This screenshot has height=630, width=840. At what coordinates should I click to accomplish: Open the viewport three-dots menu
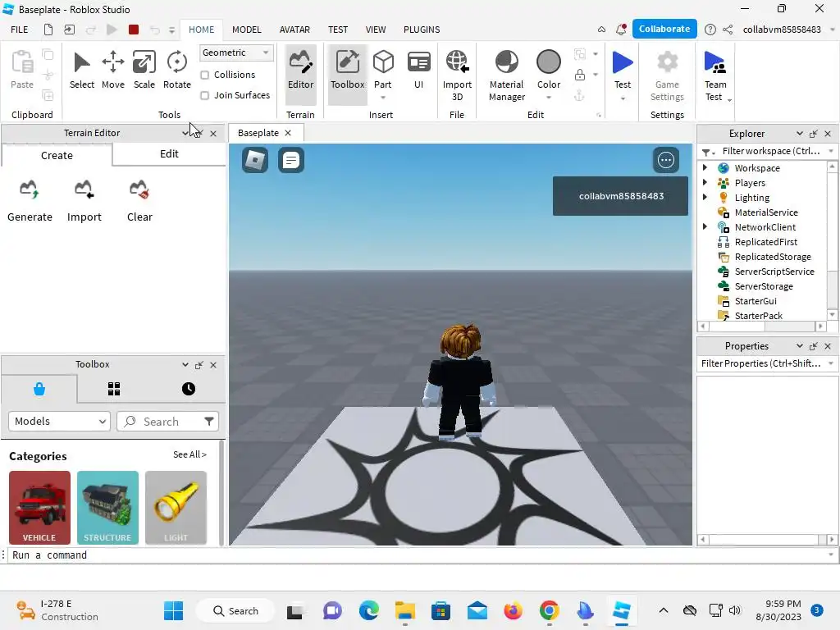point(666,160)
